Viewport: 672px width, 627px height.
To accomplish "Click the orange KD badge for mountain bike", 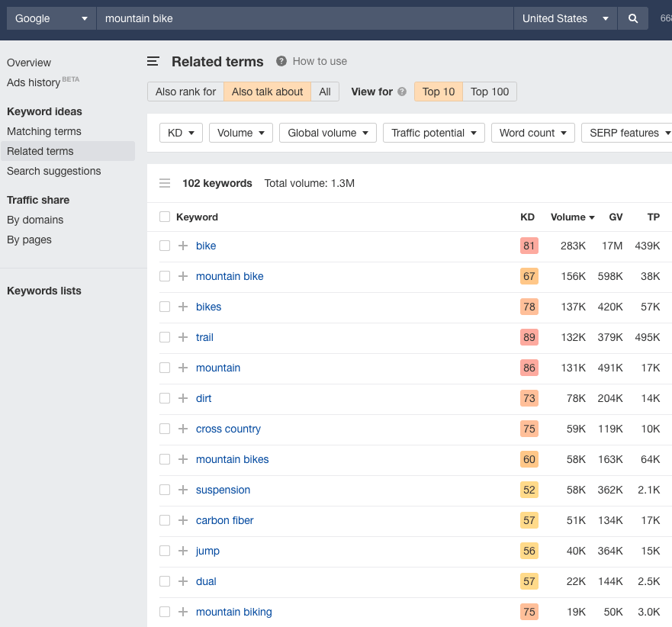I will 529,276.
